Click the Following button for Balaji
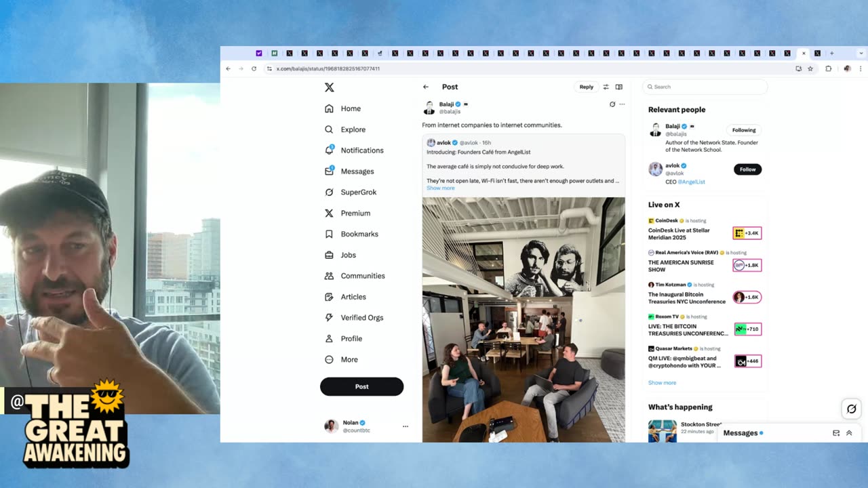The height and width of the screenshot is (488, 868). coord(744,130)
